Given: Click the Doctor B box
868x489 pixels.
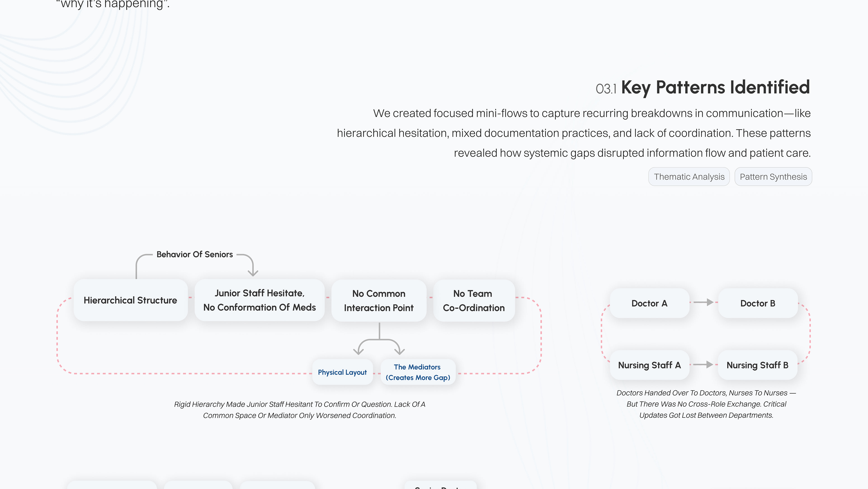Looking at the screenshot, I should pyautogui.click(x=758, y=303).
